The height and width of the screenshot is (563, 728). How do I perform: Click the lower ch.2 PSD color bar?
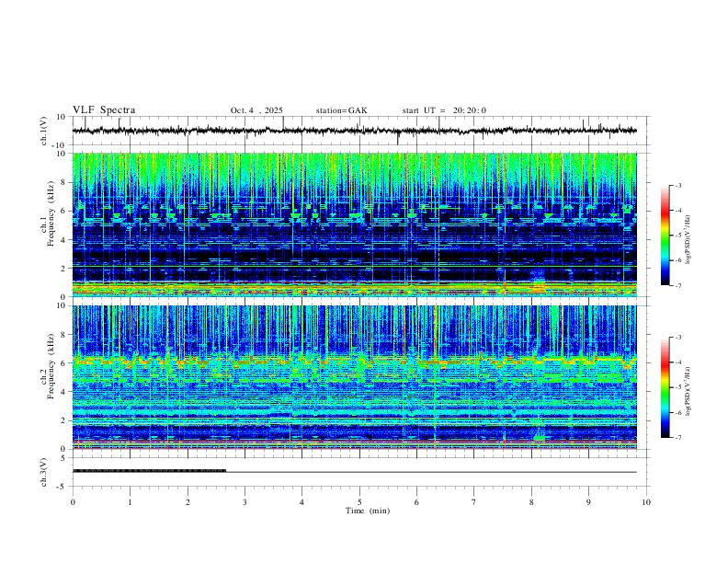pyautogui.click(x=665, y=387)
